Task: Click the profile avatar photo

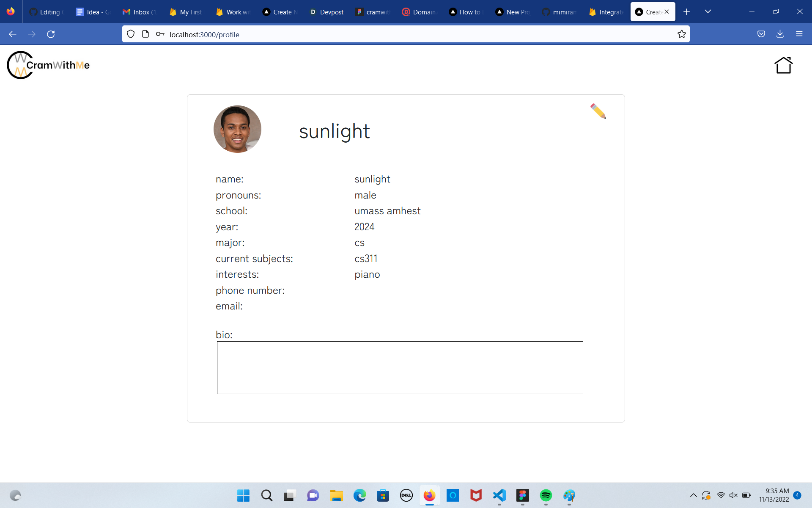Action: 237,129
